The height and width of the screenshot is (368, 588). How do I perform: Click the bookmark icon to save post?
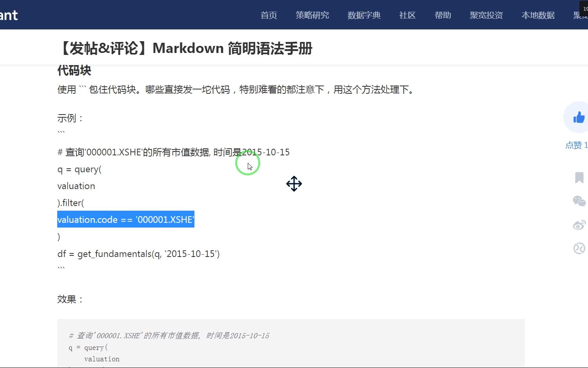(x=579, y=177)
